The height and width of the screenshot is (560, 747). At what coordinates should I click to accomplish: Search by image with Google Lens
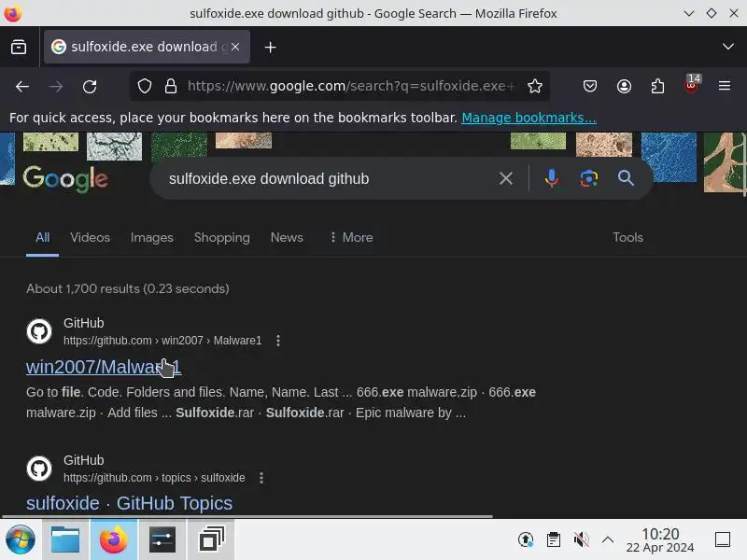pyautogui.click(x=589, y=178)
